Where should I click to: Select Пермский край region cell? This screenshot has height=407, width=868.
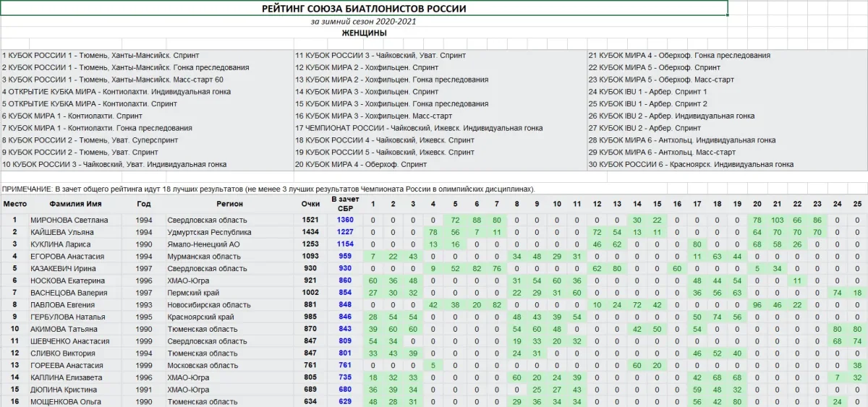tap(229, 293)
